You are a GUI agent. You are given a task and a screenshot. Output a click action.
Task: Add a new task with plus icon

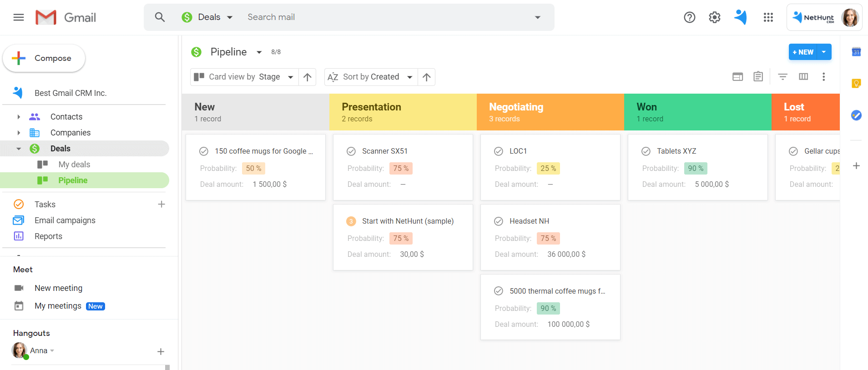coord(161,205)
